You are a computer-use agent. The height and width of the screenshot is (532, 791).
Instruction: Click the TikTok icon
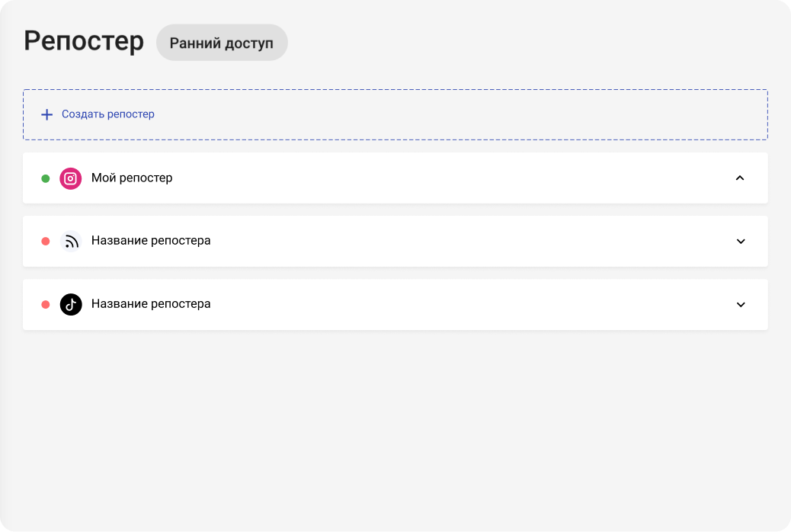(x=71, y=304)
